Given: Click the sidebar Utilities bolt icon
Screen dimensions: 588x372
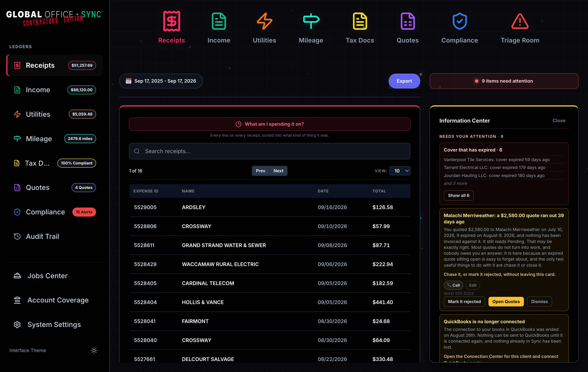Looking at the screenshot, I should pyautogui.click(x=17, y=114).
